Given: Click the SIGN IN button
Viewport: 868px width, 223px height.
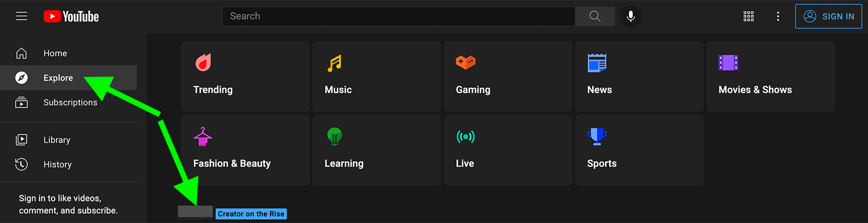Looking at the screenshot, I should point(828,16).
